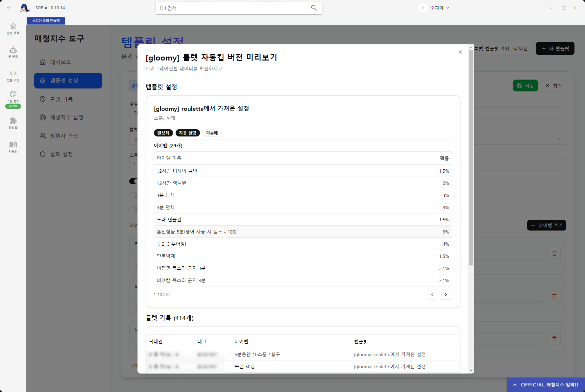Close the roulette preview dialog
Viewport: 585px width, 392px height.
pyautogui.click(x=460, y=52)
